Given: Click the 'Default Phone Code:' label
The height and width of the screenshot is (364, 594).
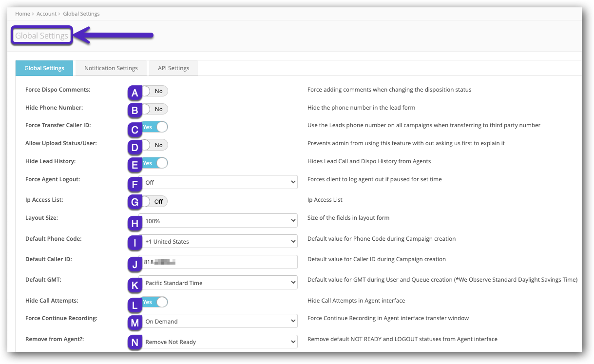Looking at the screenshot, I should (54, 239).
